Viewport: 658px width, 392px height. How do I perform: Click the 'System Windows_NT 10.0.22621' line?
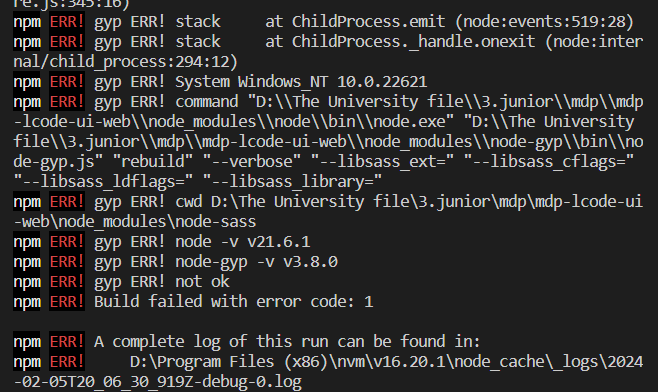point(301,82)
